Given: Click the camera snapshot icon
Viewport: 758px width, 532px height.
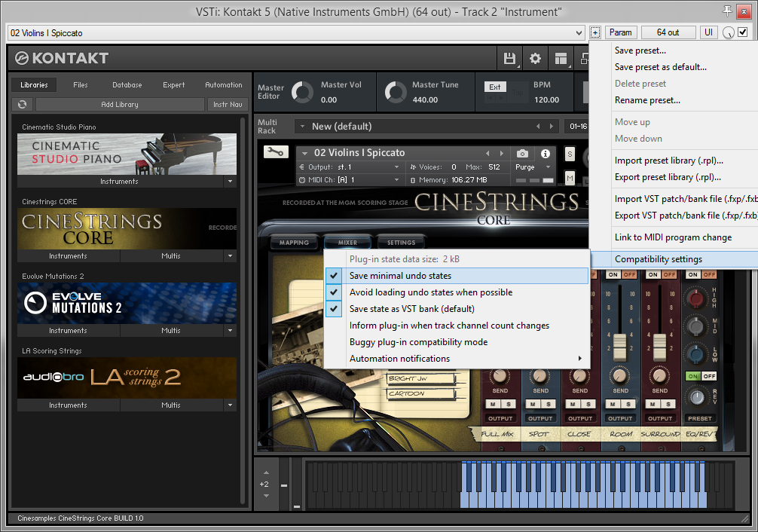Looking at the screenshot, I should tap(522, 154).
